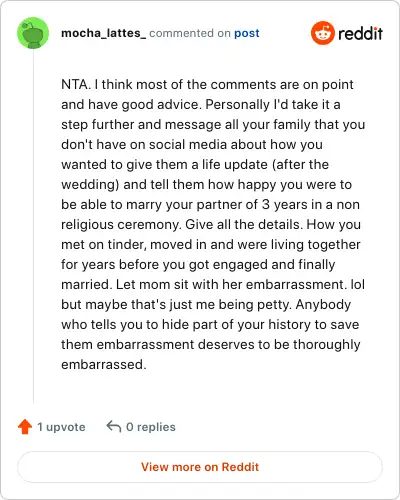Click the "1 upvote" count label
Screen dimensions: 400x500
(61, 427)
